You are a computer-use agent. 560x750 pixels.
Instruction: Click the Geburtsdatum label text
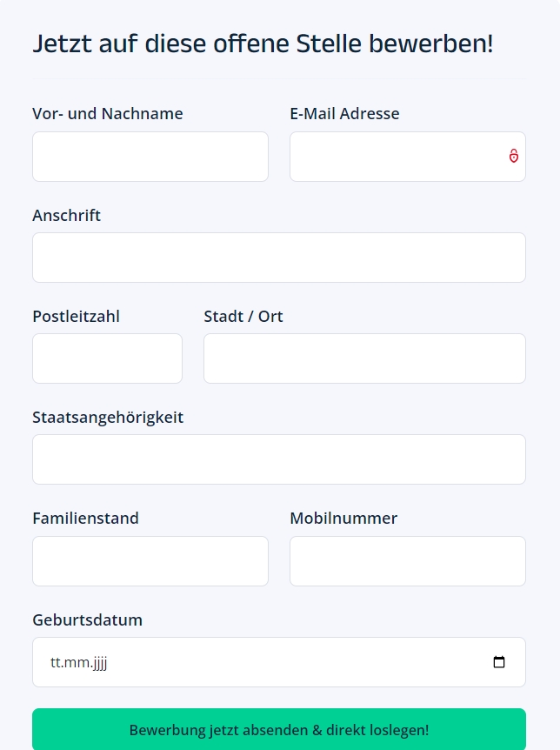88,619
